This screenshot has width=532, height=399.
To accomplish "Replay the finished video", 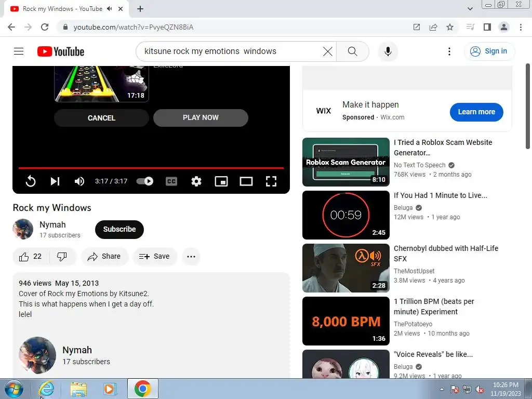I will coord(31,181).
